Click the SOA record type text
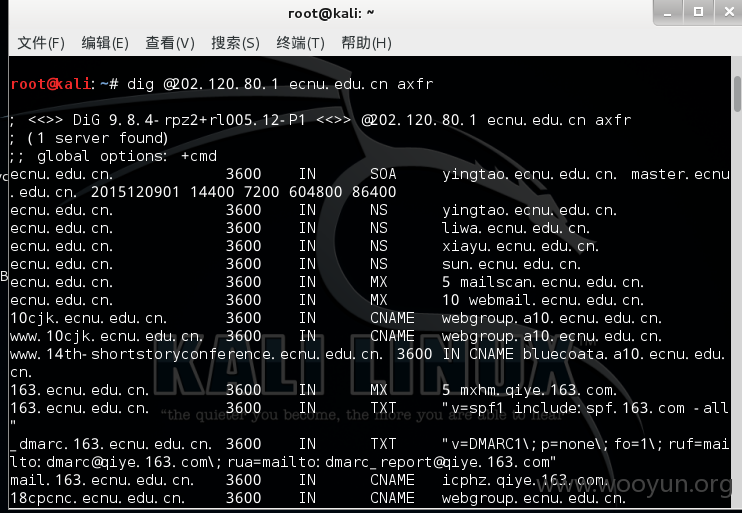This screenshot has width=742, height=513. coord(383,174)
